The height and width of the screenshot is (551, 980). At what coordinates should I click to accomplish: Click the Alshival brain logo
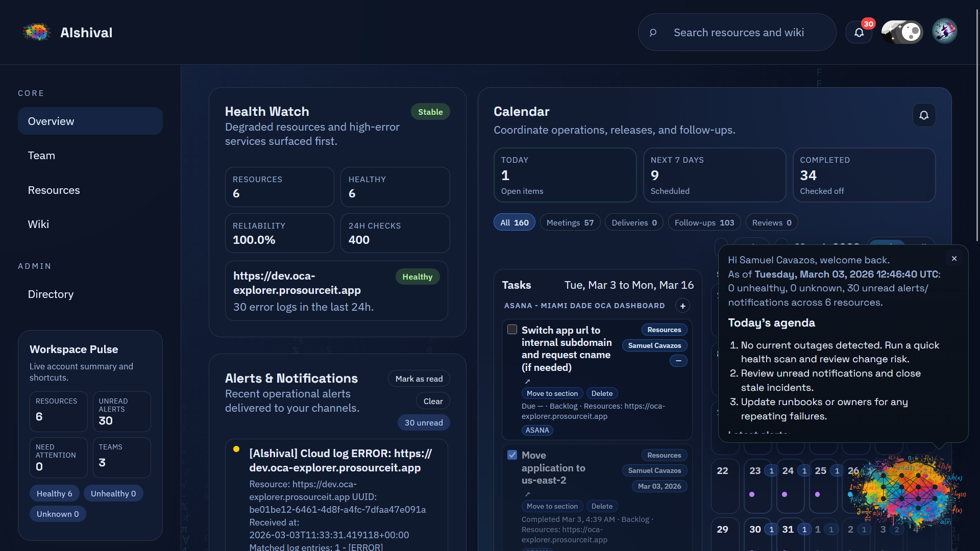pos(37,32)
